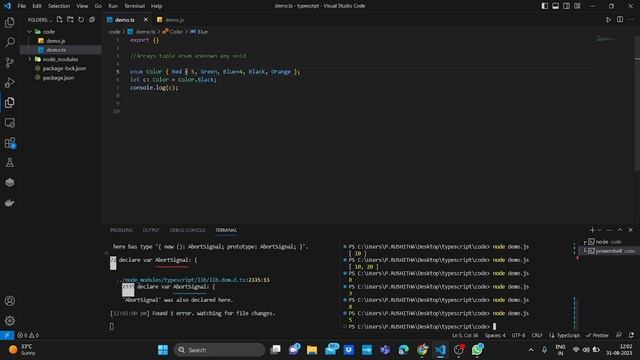Image resolution: width=640 pixels, height=360 pixels.
Task: Click CRLF end of line setting
Action: (x=537, y=335)
